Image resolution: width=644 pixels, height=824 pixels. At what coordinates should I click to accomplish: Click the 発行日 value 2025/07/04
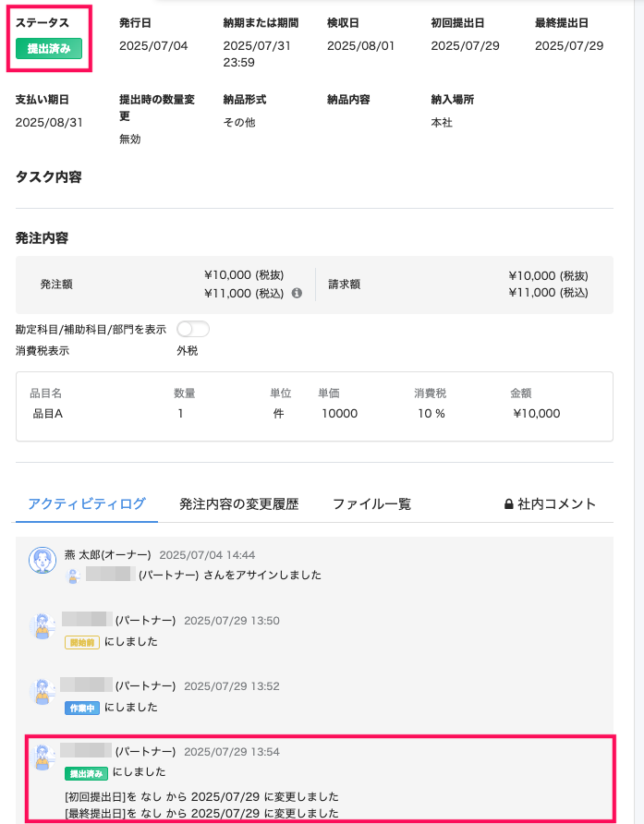153,45
